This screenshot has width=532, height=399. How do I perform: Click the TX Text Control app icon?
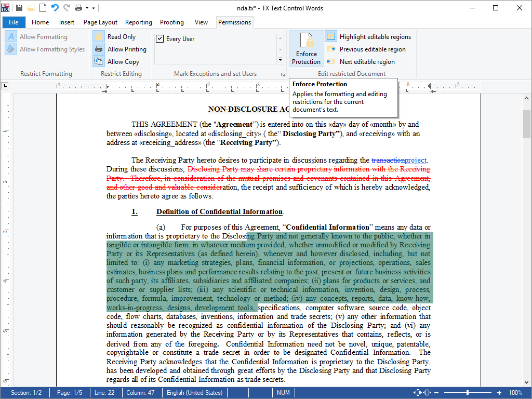[5, 8]
